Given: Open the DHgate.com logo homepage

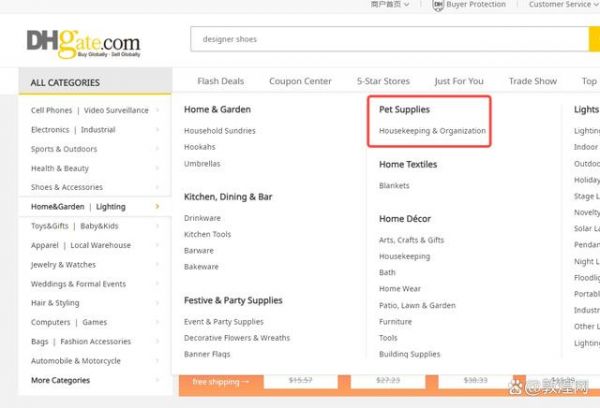Looking at the screenshot, I should pos(83,44).
